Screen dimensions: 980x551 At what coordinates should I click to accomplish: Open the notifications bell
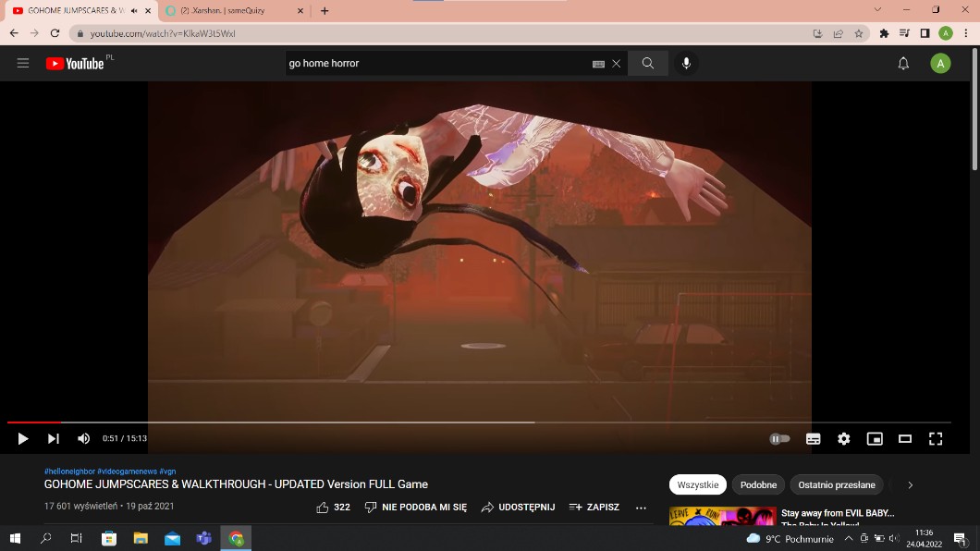click(903, 63)
